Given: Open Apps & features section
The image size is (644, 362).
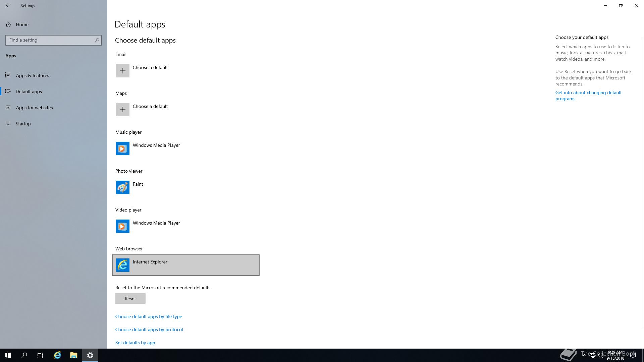Looking at the screenshot, I should pos(33,75).
